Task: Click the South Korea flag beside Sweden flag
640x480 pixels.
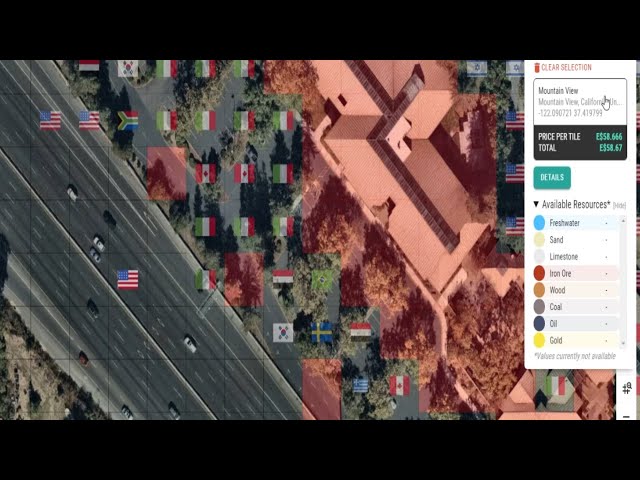Action: tap(283, 333)
